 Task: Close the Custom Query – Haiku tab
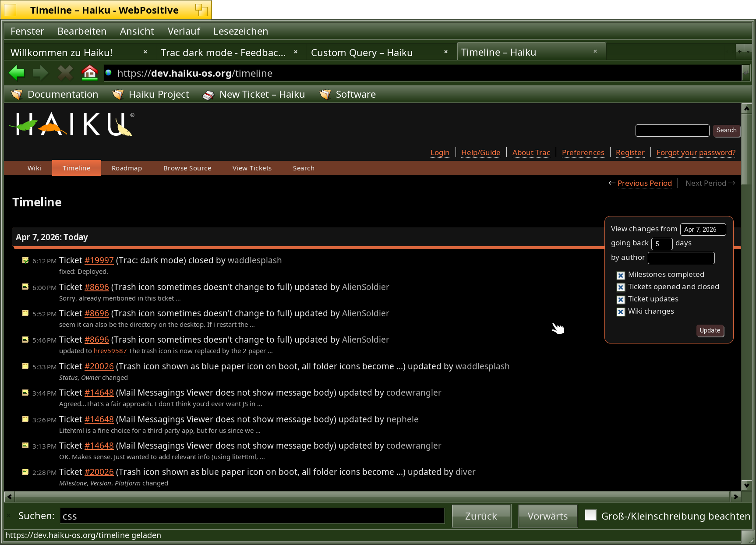446,52
